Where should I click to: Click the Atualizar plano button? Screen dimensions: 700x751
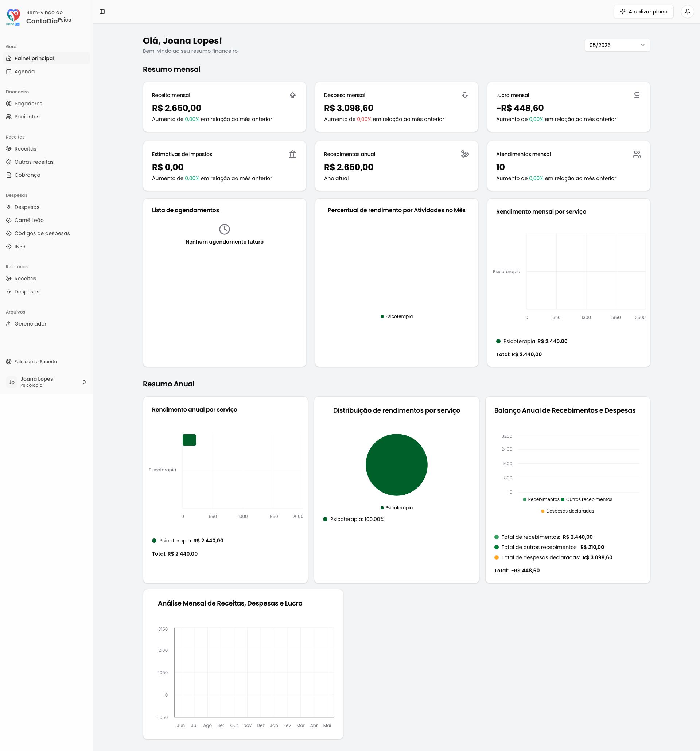[x=643, y=12]
